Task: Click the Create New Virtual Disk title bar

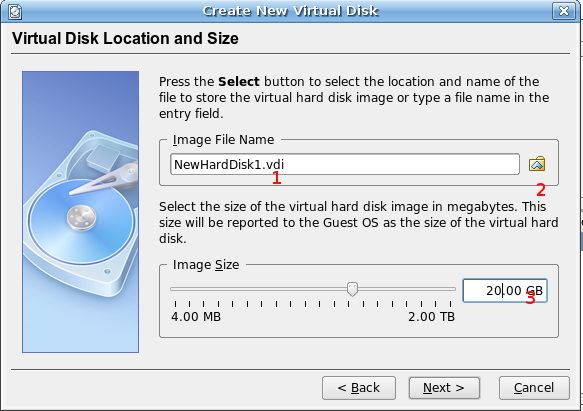Action: [290, 11]
